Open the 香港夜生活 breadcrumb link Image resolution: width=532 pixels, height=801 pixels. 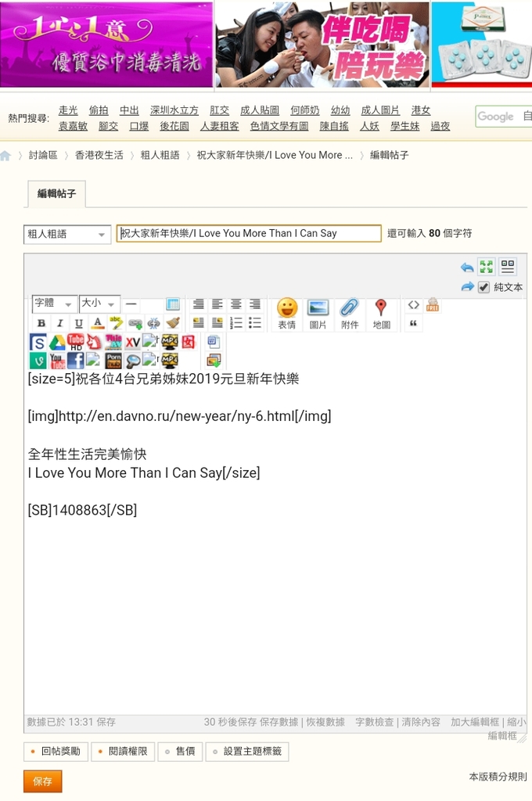point(99,155)
